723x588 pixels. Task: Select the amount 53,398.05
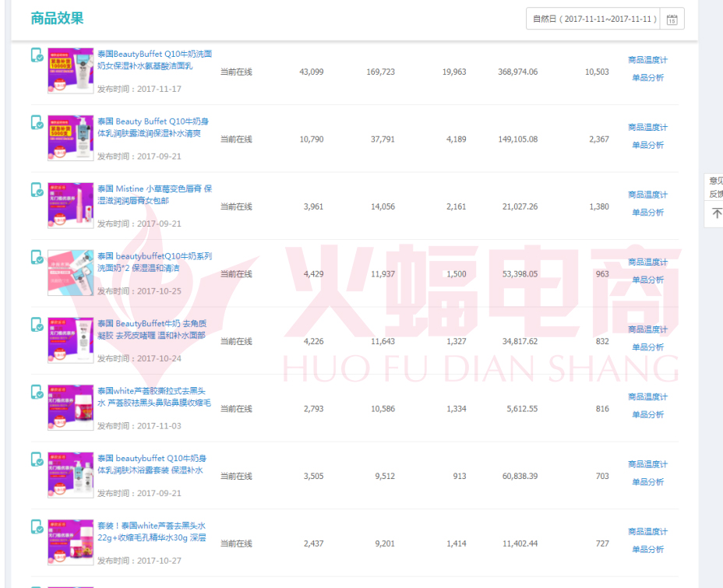click(520, 273)
